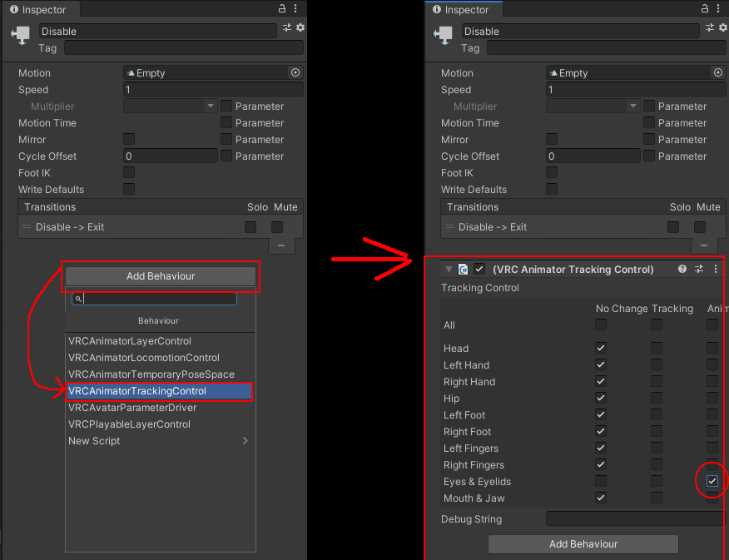Click lock icon in left Inspector

click(x=282, y=8)
